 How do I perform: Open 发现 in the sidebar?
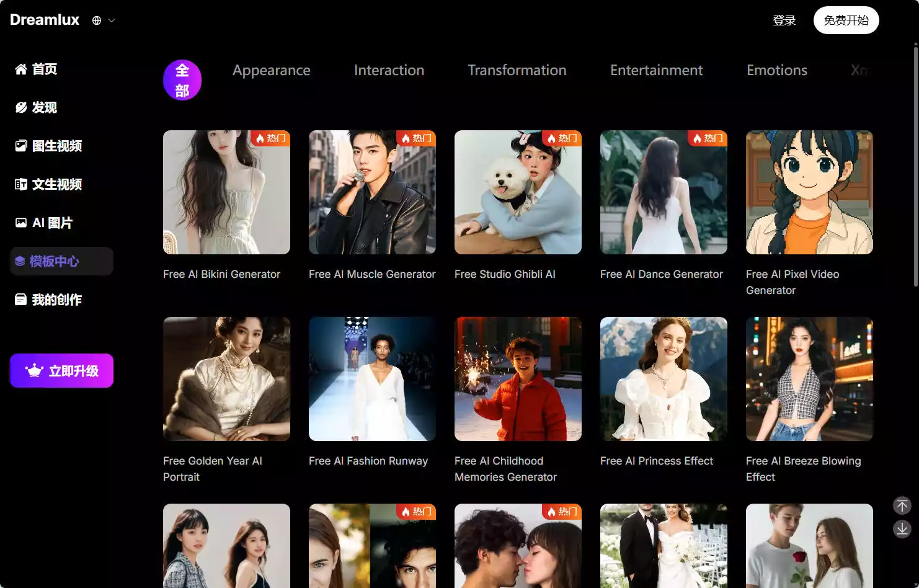(61, 107)
